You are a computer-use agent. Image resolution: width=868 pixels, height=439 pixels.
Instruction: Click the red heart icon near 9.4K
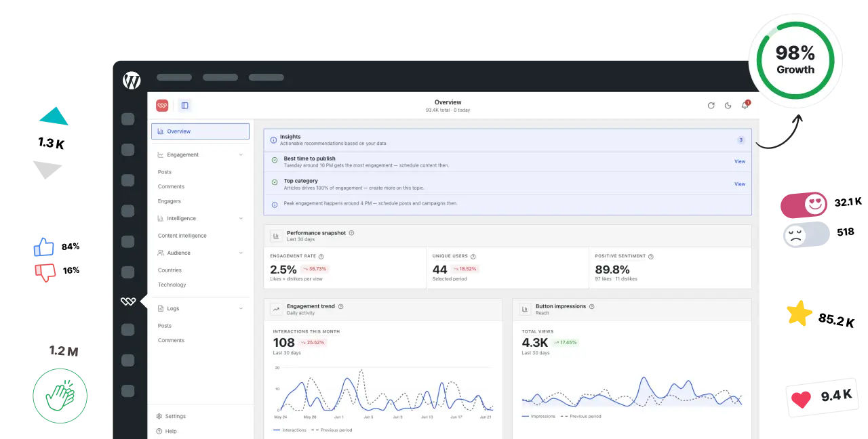tap(802, 400)
